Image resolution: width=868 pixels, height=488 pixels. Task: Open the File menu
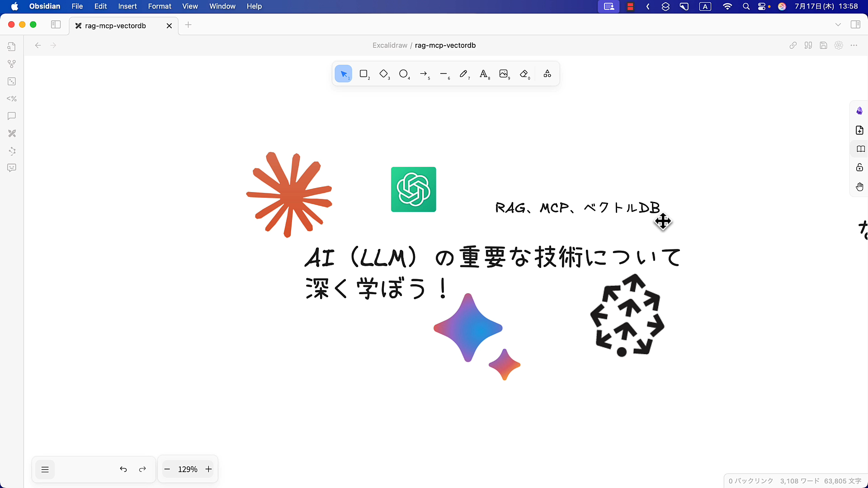(77, 6)
